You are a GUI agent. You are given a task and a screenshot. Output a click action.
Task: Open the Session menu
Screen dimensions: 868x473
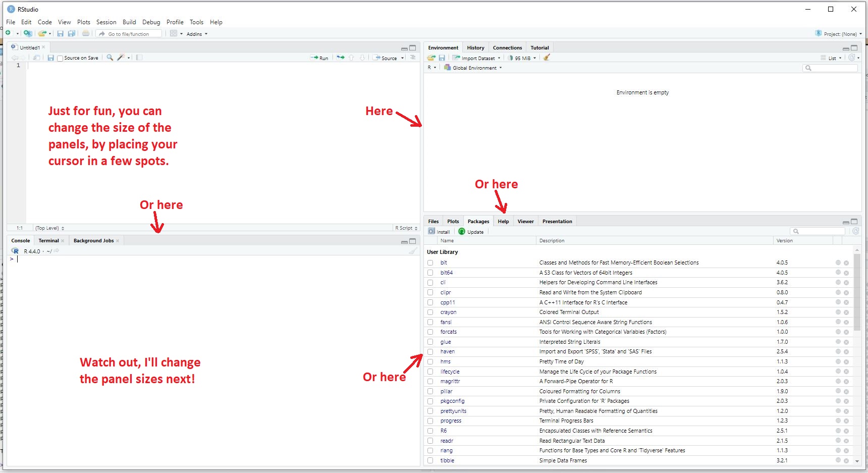106,22
